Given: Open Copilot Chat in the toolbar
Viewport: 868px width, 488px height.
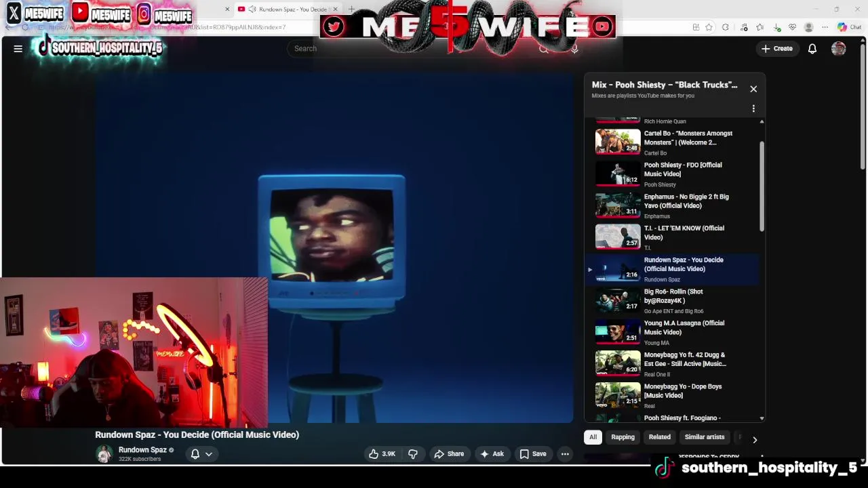Looking at the screenshot, I should pos(849,27).
